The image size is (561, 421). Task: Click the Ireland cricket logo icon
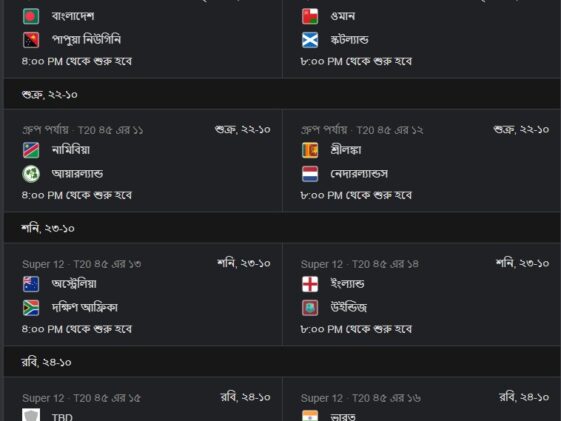tap(31, 174)
